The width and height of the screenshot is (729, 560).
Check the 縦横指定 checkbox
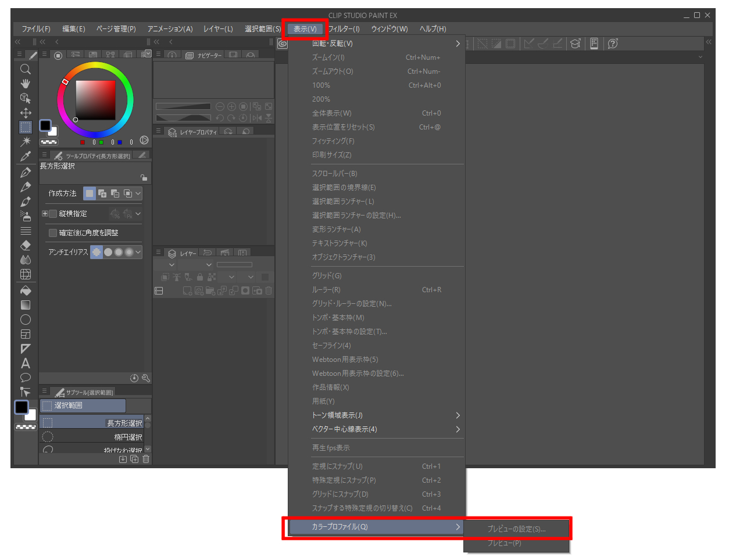click(x=53, y=214)
